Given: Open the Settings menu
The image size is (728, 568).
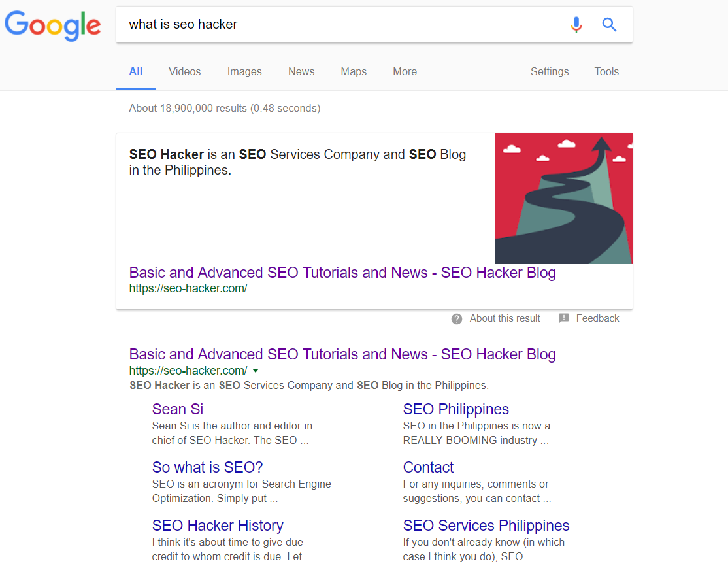Looking at the screenshot, I should click(550, 71).
